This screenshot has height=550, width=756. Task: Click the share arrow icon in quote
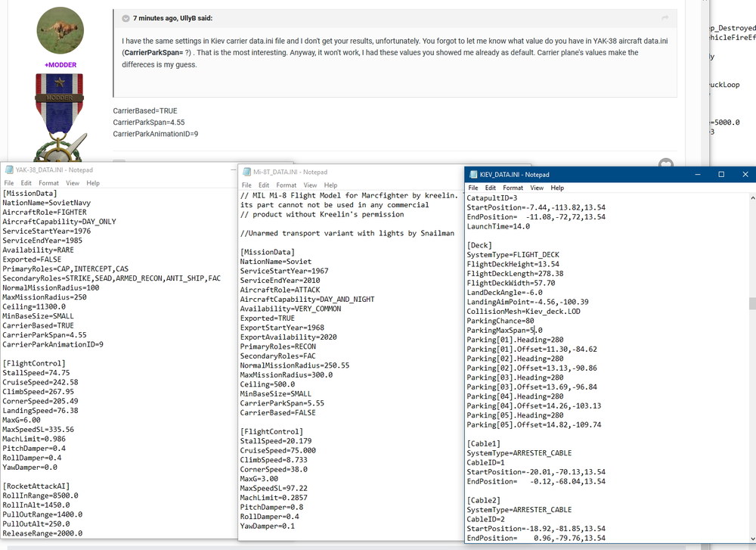pos(665,18)
